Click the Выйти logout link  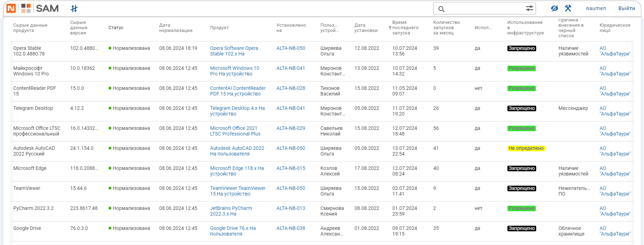pyautogui.click(x=627, y=8)
